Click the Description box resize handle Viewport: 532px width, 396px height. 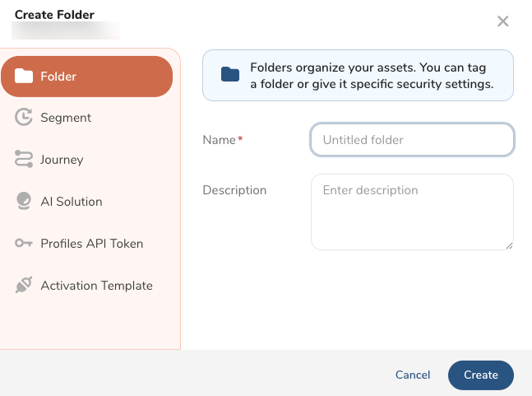point(509,245)
